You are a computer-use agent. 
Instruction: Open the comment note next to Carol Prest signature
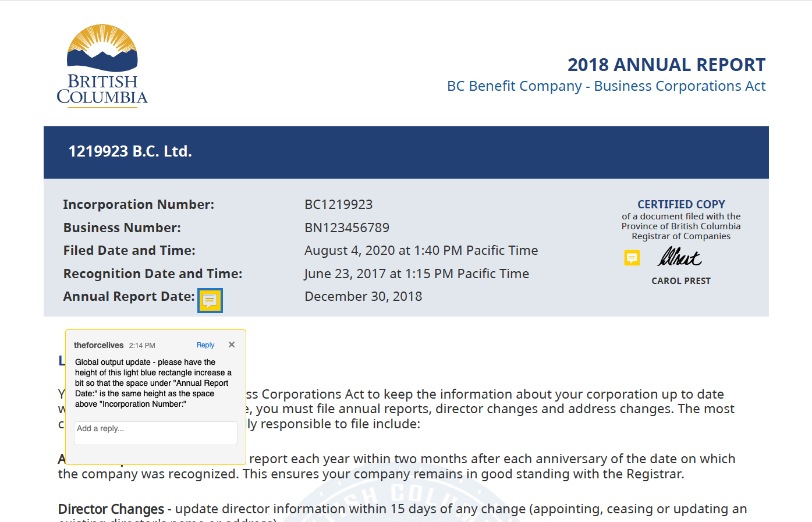pos(632,257)
